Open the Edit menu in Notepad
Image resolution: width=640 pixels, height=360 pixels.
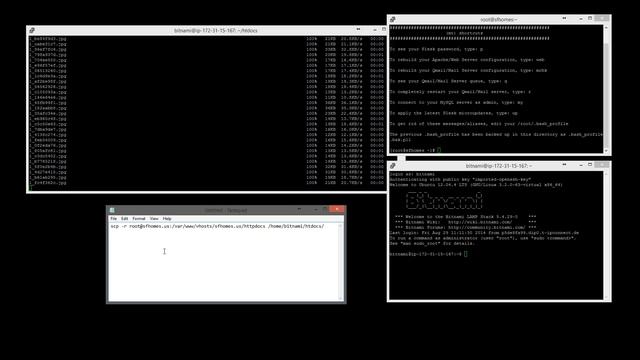click(x=124, y=219)
